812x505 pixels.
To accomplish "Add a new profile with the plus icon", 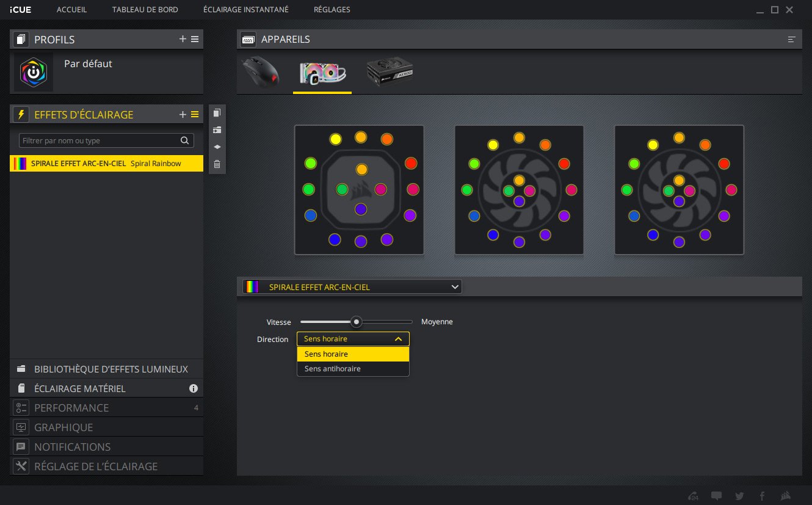I will 183,39.
